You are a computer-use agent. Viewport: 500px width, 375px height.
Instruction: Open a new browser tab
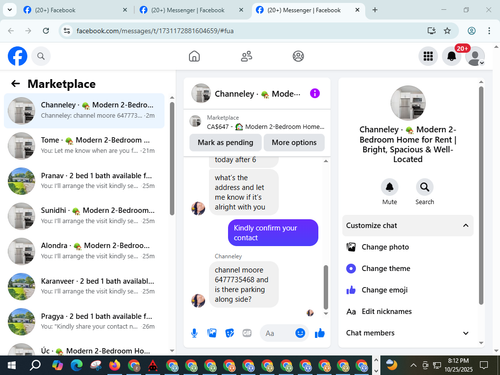(375, 10)
